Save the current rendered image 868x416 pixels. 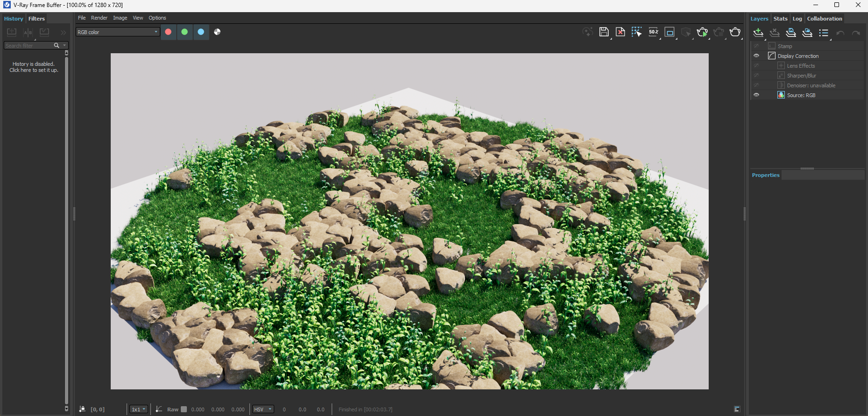pos(604,32)
